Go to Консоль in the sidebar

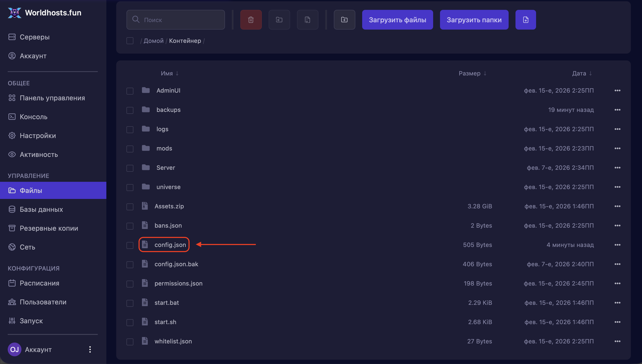coord(33,117)
